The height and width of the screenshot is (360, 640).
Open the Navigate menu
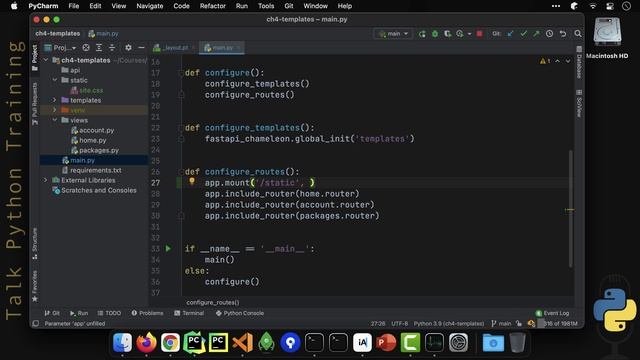tap(149, 6)
